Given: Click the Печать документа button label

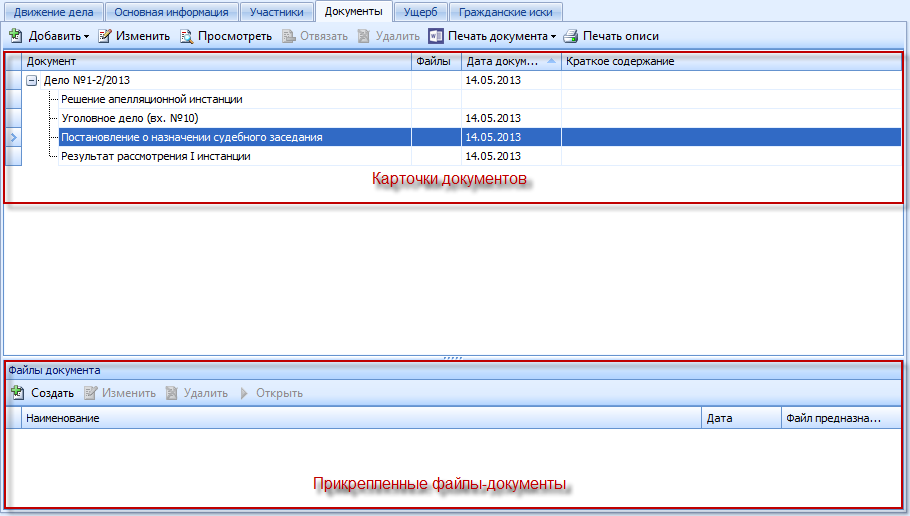Looking at the screenshot, I should coord(497,36).
